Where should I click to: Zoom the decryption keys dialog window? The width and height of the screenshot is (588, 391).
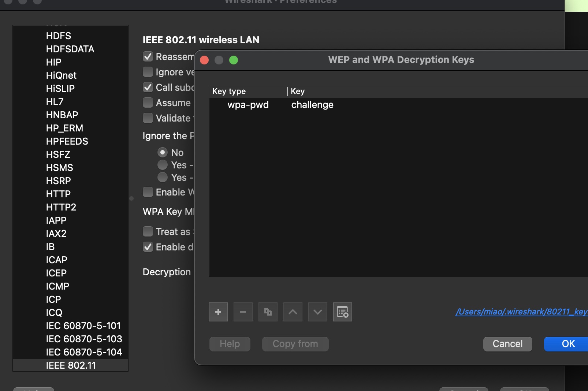(x=234, y=60)
